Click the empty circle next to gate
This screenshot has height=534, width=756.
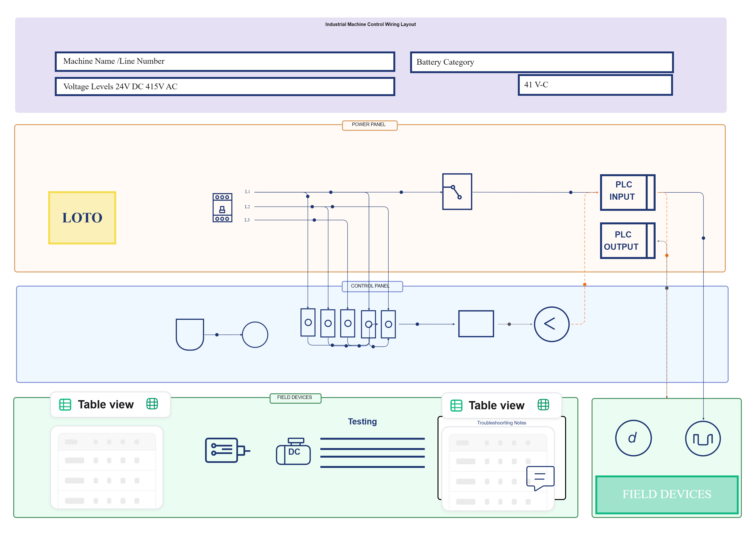255,335
